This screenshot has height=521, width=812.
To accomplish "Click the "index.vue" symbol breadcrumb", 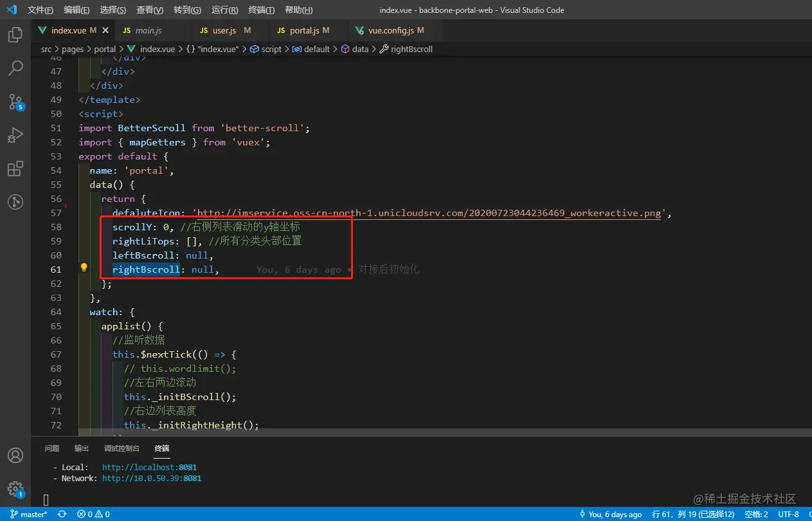I will coord(212,49).
